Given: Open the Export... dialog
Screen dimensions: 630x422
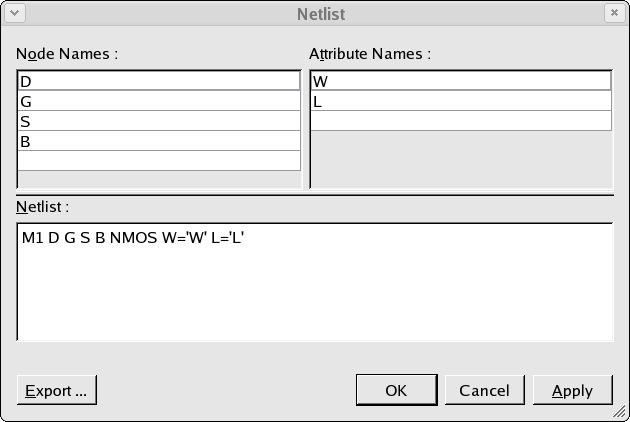Looking at the screenshot, I should point(57,390).
